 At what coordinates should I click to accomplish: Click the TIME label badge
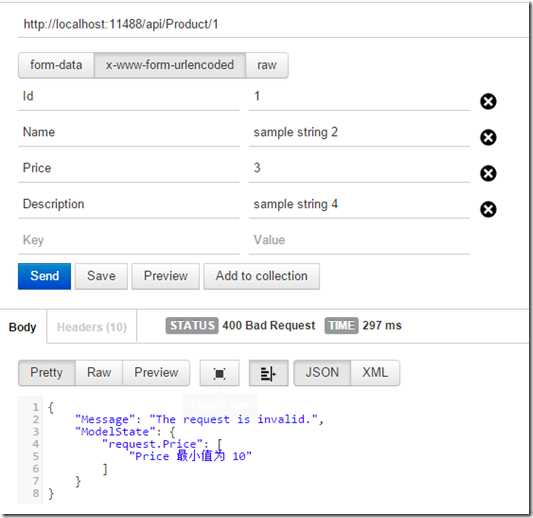[341, 326]
